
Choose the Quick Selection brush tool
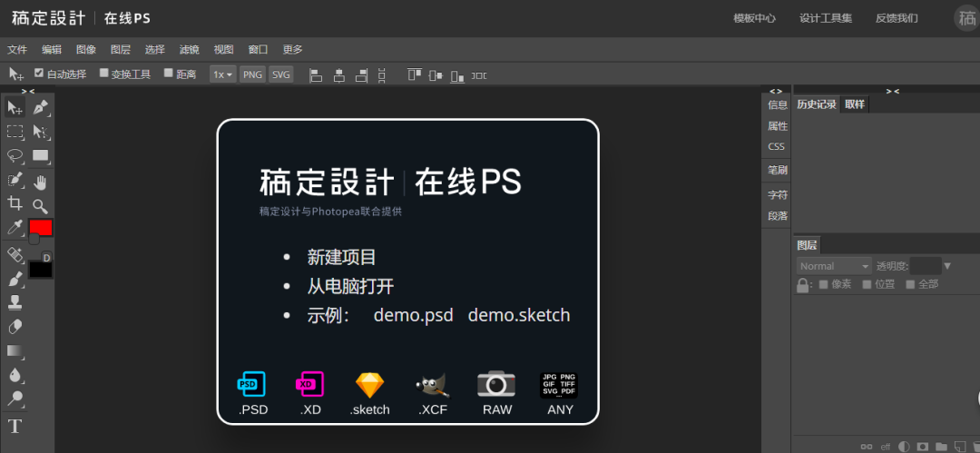pos(15,181)
